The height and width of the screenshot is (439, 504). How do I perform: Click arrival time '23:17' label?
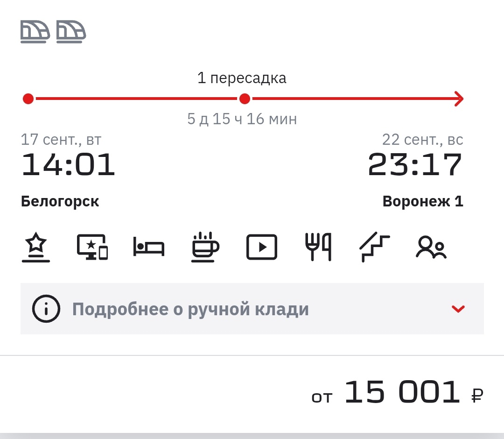coord(414,164)
